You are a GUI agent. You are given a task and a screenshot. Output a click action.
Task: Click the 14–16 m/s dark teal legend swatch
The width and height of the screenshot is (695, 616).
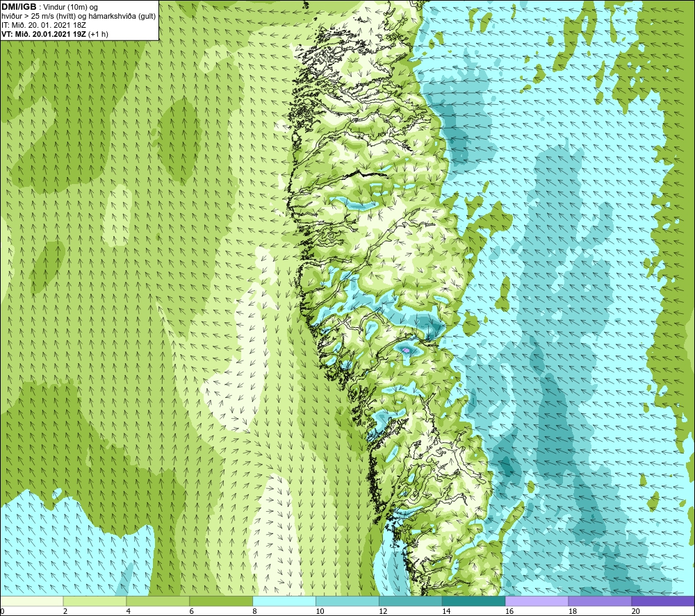(x=473, y=601)
